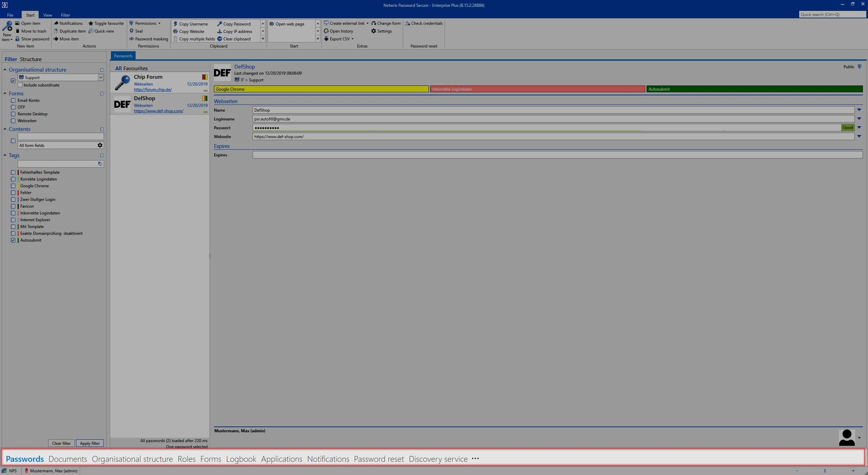Image resolution: width=868 pixels, height=475 pixels.
Task: Click the red Inkorrekte Logindaten tag bar
Action: click(x=537, y=89)
